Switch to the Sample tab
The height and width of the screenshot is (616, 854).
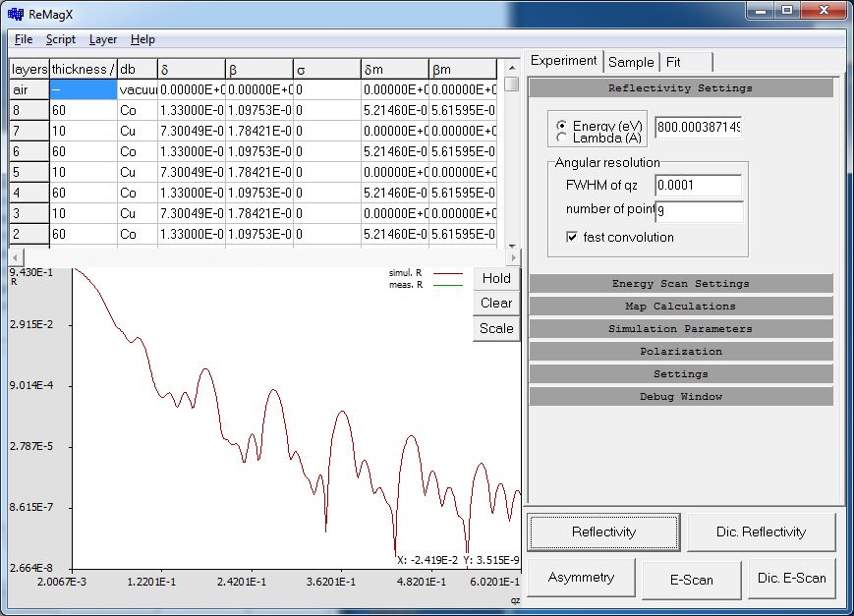click(x=630, y=62)
